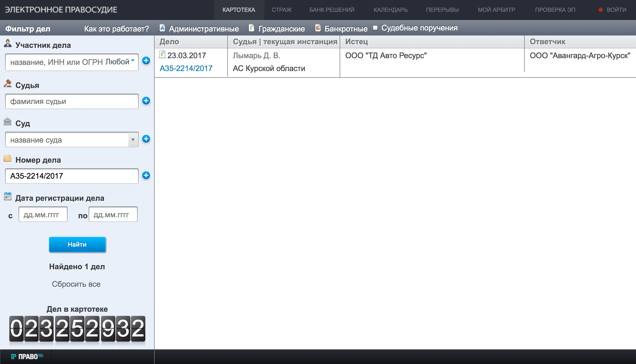Click the Номер дела input field
Screen dimensions: 636x364
(72, 176)
